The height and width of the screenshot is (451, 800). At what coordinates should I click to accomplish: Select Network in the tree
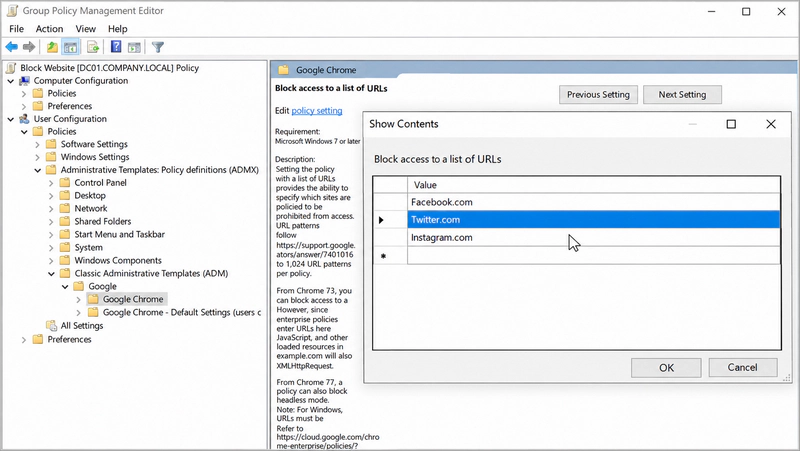click(x=91, y=208)
